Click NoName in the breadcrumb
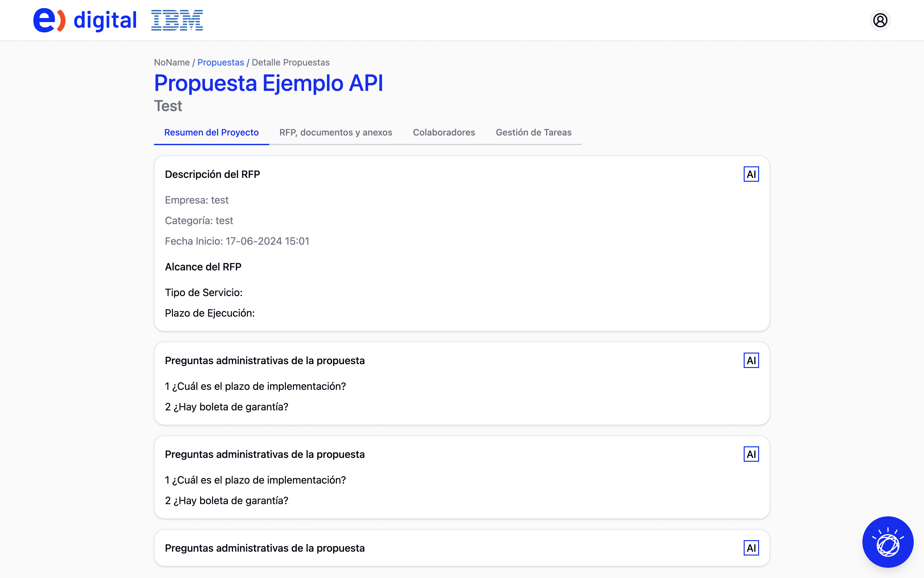This screenshot has height=578, width=924. point(172,62)
